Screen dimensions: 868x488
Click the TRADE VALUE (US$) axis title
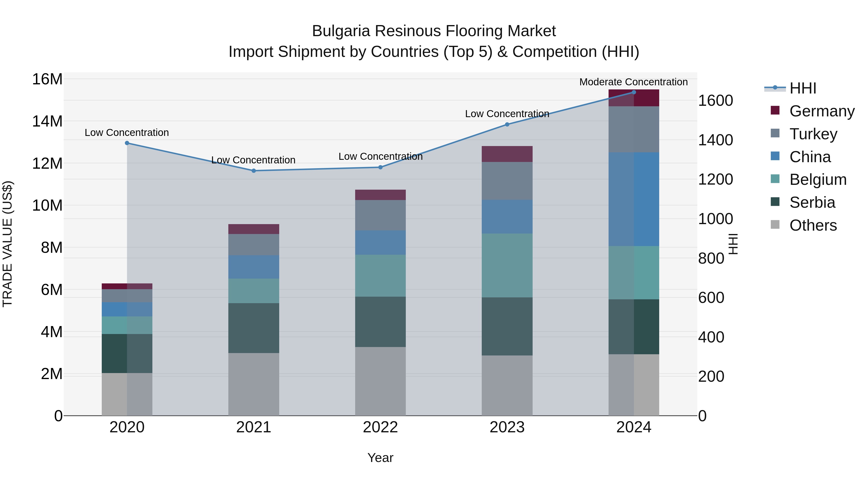[x=7, y=244]
